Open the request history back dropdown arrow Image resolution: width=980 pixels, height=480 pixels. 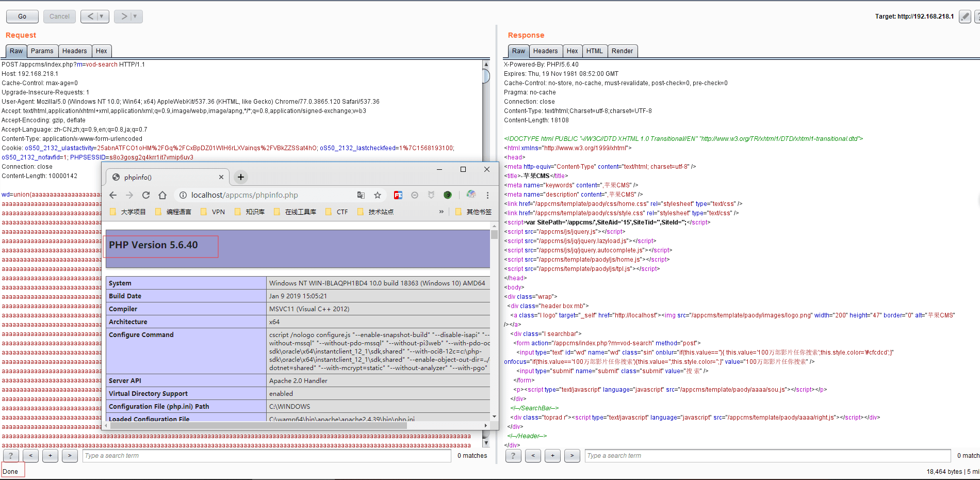click(102, 17)
